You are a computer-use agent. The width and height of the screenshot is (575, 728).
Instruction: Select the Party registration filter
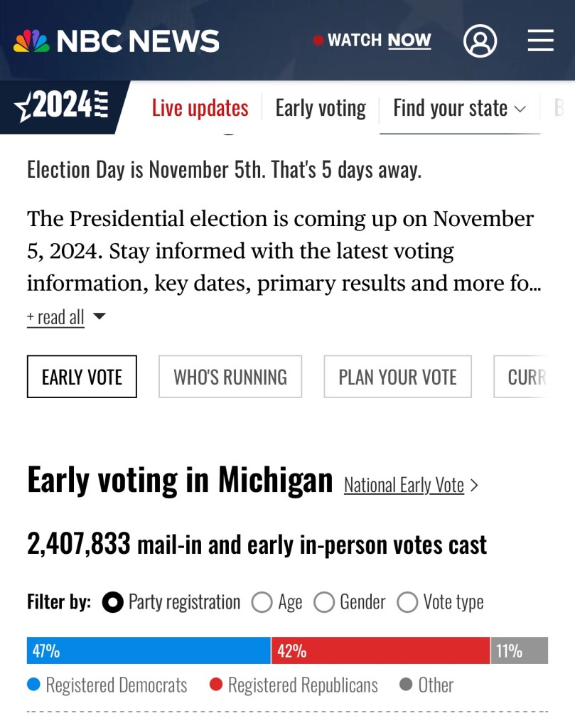[x=112, y=602]
